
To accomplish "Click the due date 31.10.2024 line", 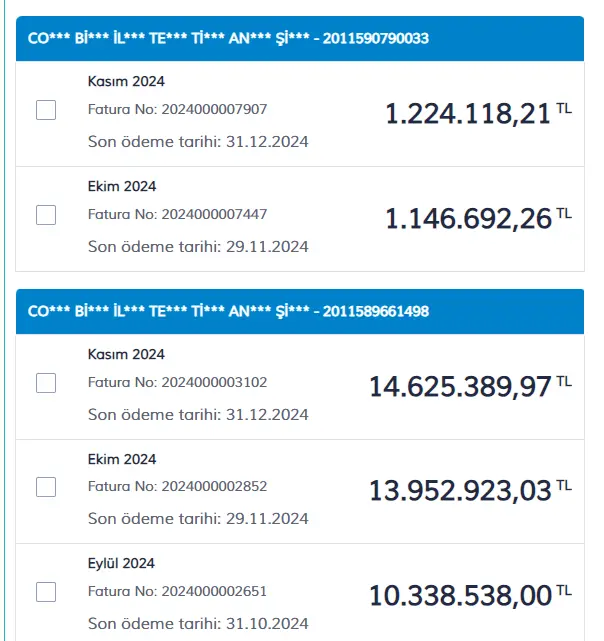I will point(198,623).
